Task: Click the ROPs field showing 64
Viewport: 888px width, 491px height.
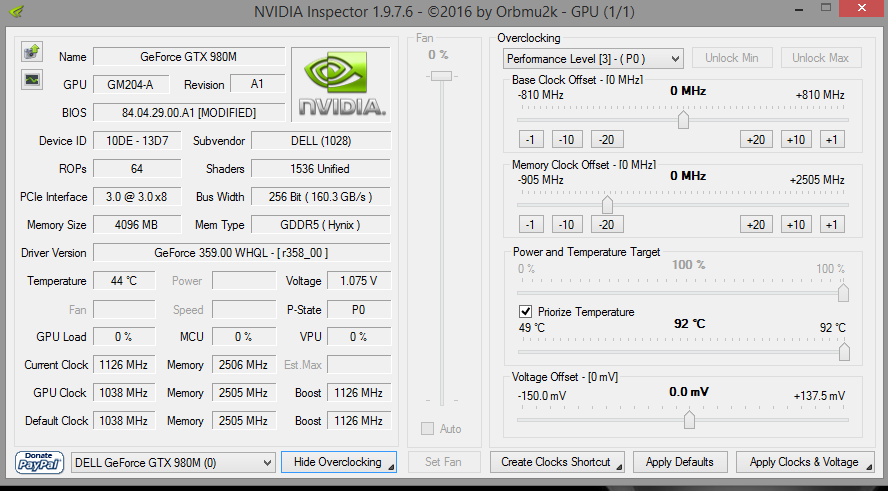Action: [x=137, y=169]
